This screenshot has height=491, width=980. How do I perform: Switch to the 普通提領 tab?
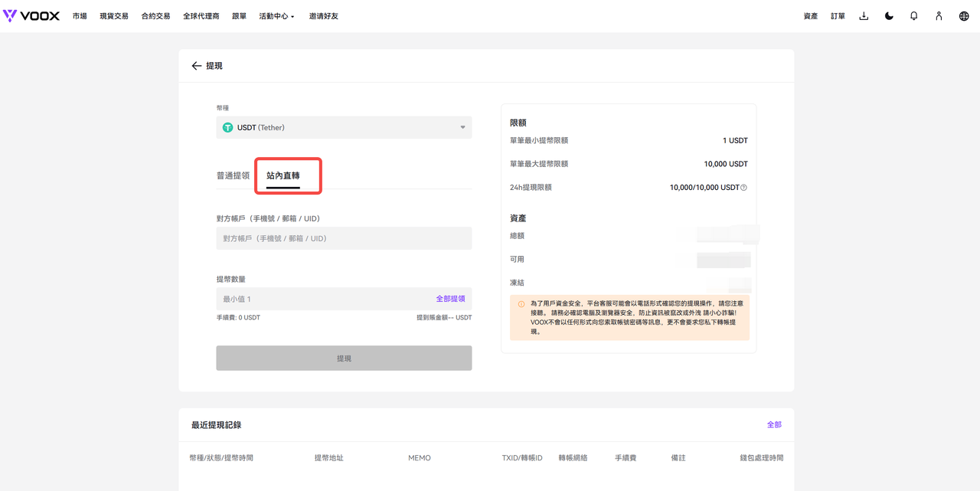(233, 175)
